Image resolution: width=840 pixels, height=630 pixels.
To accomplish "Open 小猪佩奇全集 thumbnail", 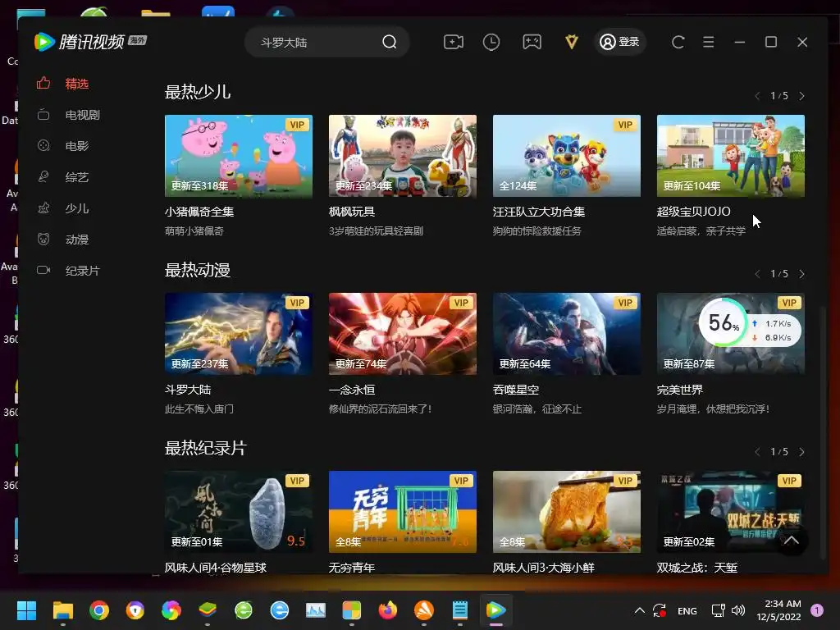I will point(239,156).
